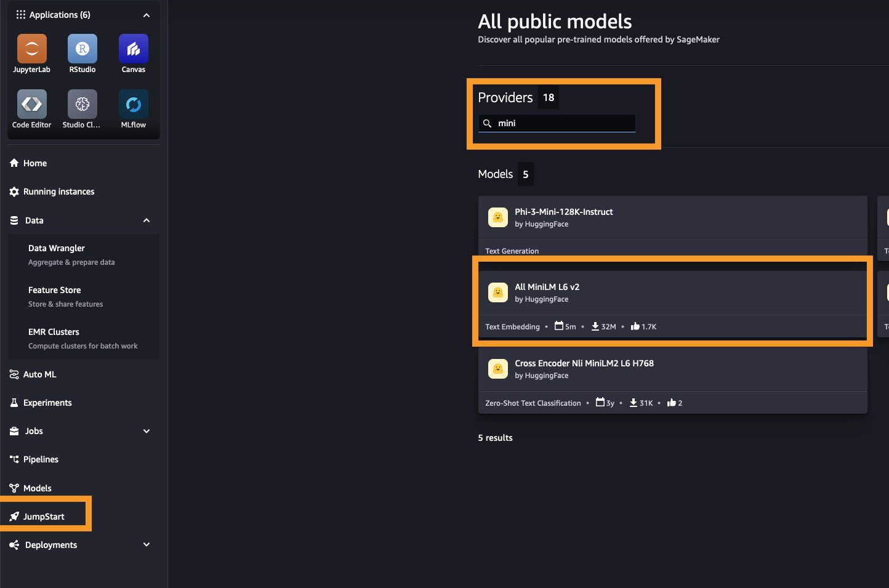
Task: Click the Running instances gear icon
Action: [14, 191]
